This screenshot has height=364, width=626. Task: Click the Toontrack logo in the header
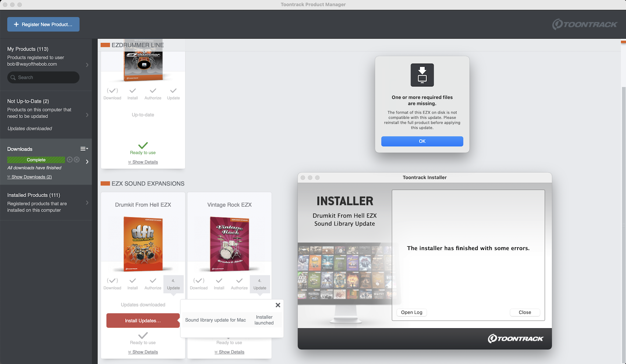584,24
